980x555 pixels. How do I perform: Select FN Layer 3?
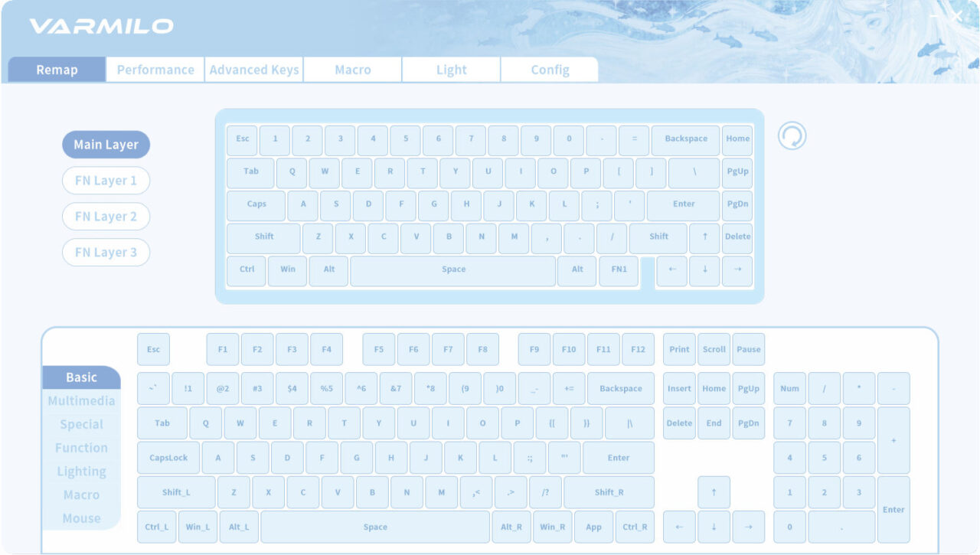[x=106, y=253]
